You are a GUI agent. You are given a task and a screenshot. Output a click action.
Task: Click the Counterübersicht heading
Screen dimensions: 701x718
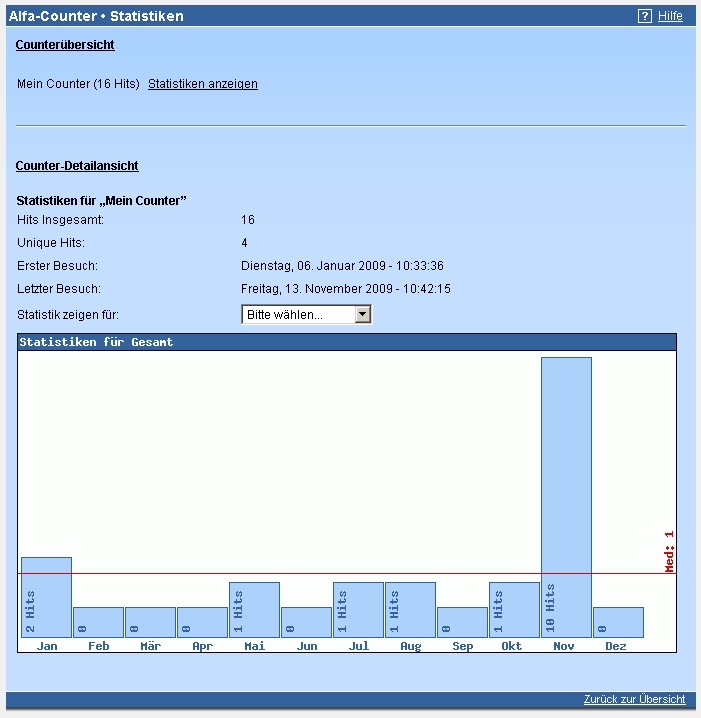[65, 45]
